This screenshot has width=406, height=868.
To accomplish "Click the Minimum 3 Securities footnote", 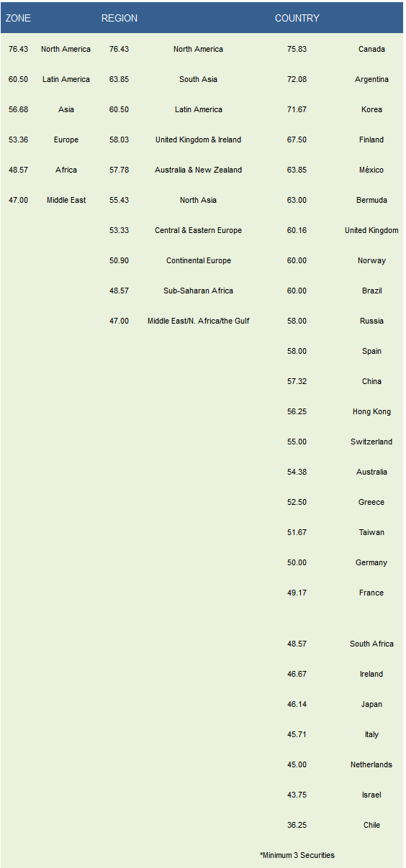I will 297,855.
